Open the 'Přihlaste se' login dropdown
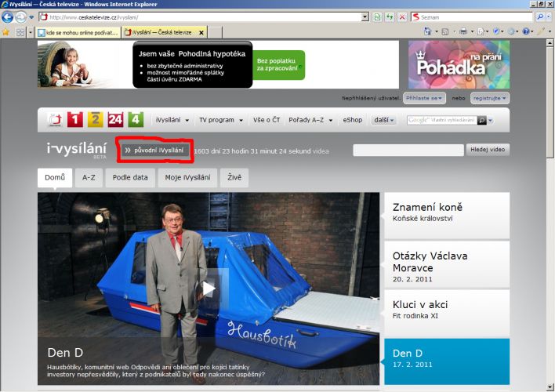The height and width of the screenshot is (392, 555). (424, 98)
